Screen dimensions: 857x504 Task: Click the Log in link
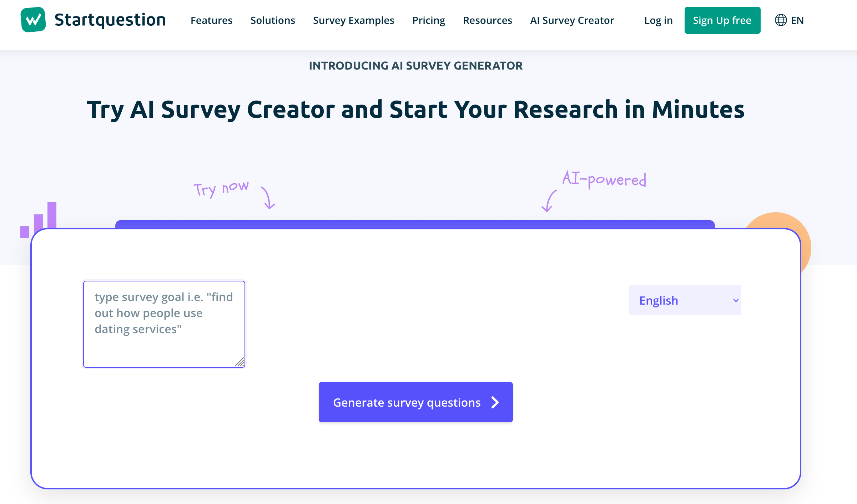click(658, 20)
